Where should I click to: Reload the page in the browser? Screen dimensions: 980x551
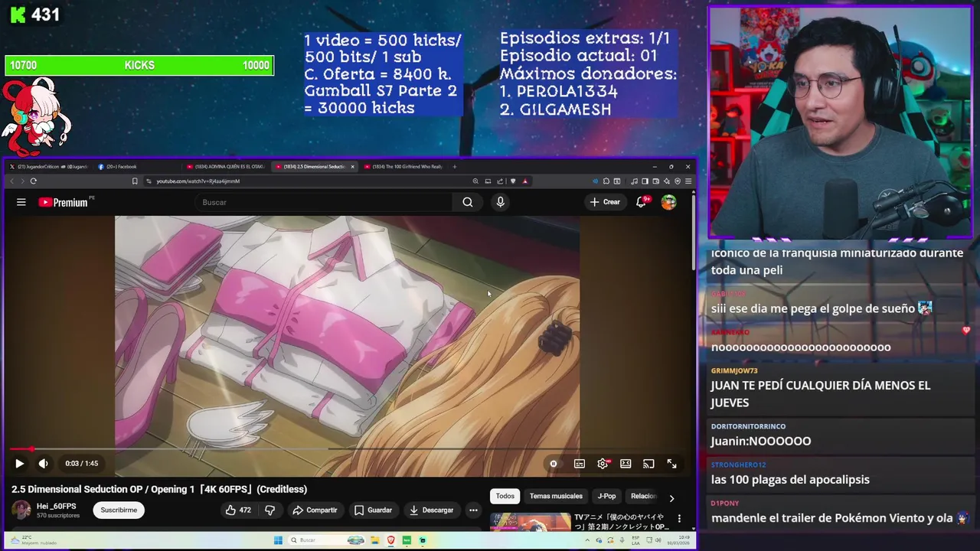(33, 181)
